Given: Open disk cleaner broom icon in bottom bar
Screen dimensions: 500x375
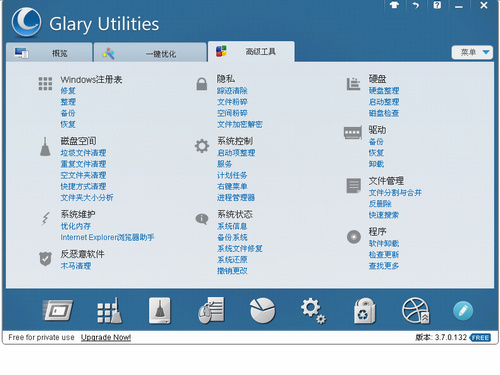Looking at the screenshot, I should [160, 311].
